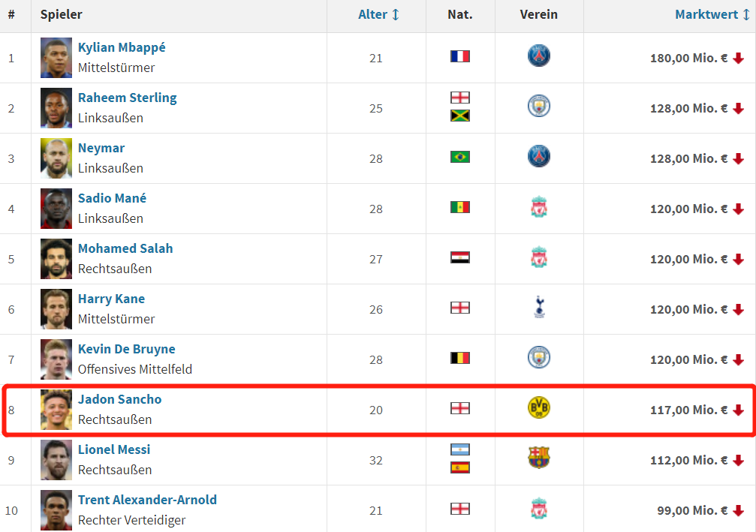Click the sort arrows next to Marktwert
Image resolution: width=756 pixels, height=532 pixels.
point(746,14)
